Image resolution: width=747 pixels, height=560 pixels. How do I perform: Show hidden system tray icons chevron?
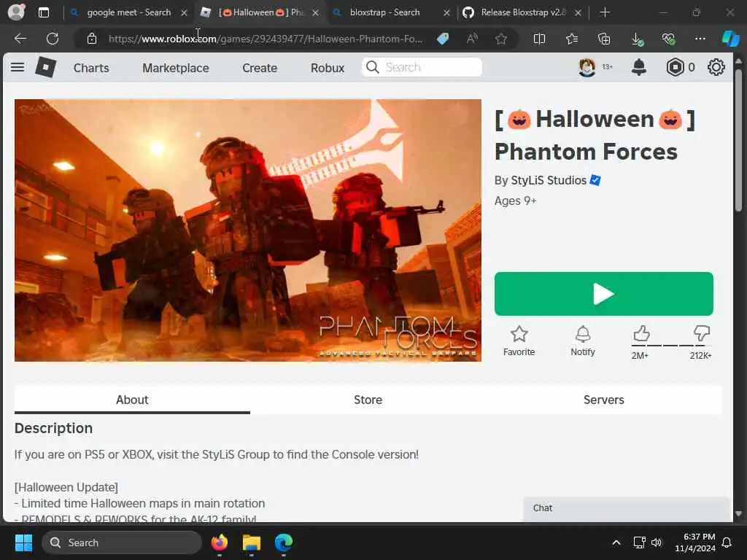[x=616, y=542]
